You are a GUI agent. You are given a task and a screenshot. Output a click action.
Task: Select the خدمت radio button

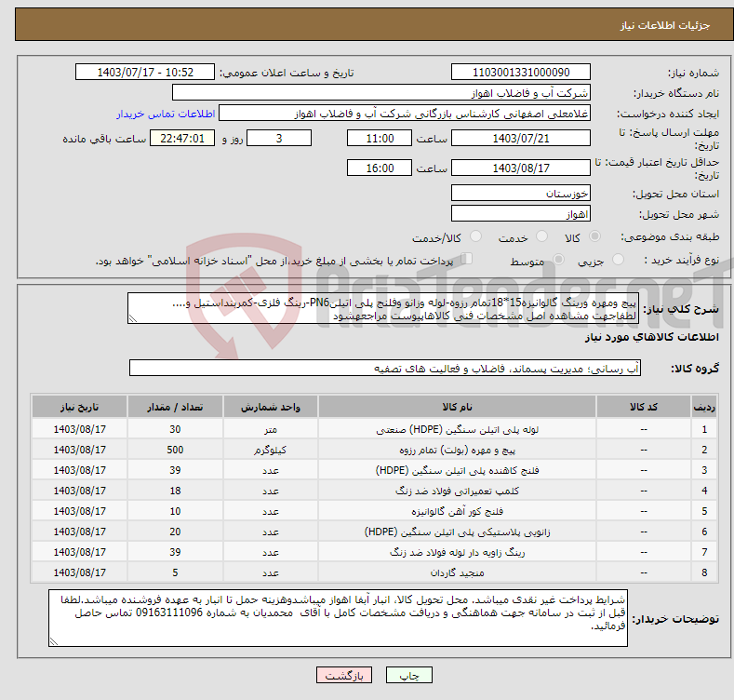(x=541, y=236)
